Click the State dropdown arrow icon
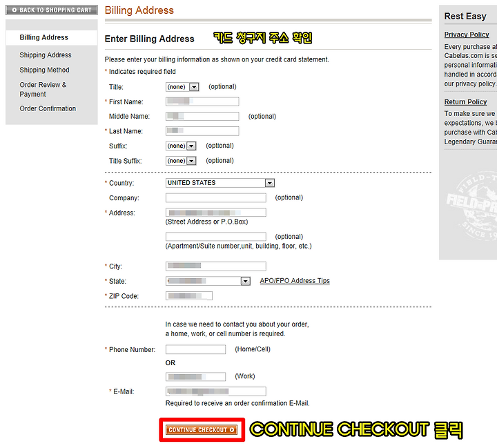Viewport: 497px width, 448px height. 246,281
